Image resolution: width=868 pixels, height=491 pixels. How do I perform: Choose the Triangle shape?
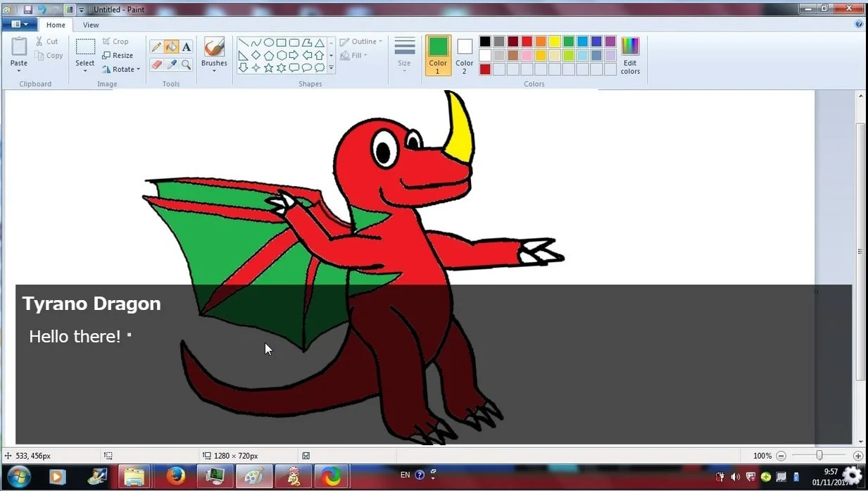click(320, 42)
